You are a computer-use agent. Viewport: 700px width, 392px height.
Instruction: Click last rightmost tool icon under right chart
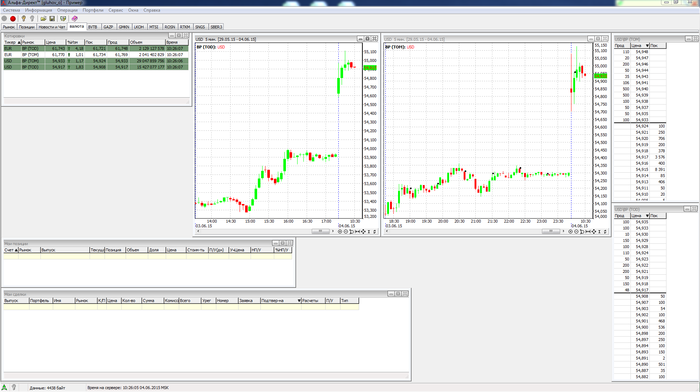tap(605, 232)
